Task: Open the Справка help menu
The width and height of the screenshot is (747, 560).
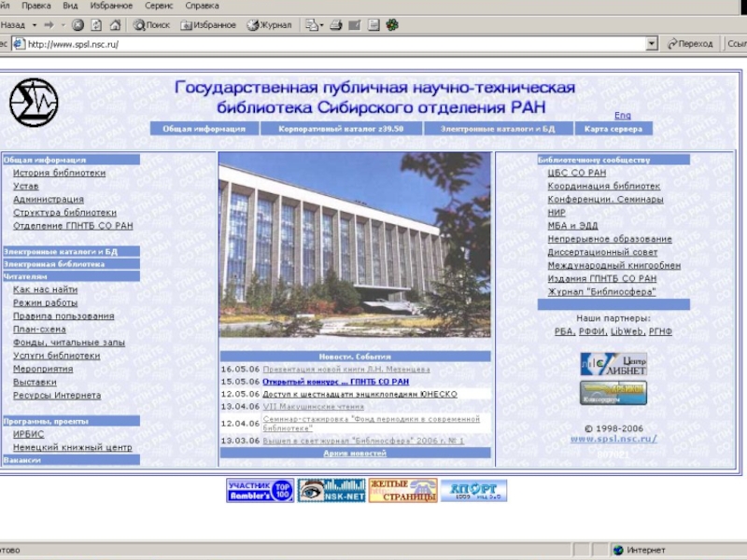Action: [x=202, y=6]
